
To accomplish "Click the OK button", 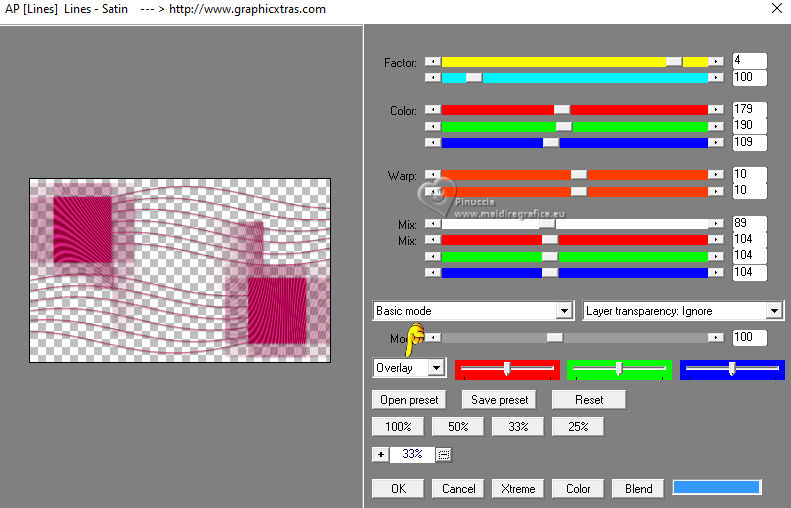I will (398, 488).
